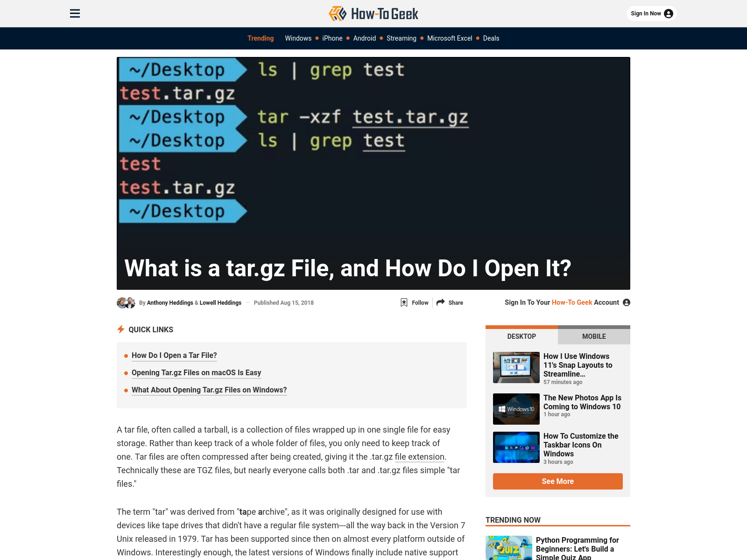Open the Taskbar Icons article thumbnail
Screen dimensions: 747x560
point(516,447)
